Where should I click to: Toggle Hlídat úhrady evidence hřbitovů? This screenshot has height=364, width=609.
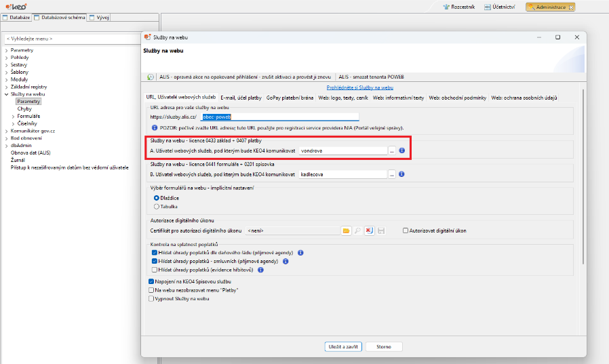[155, 270]
